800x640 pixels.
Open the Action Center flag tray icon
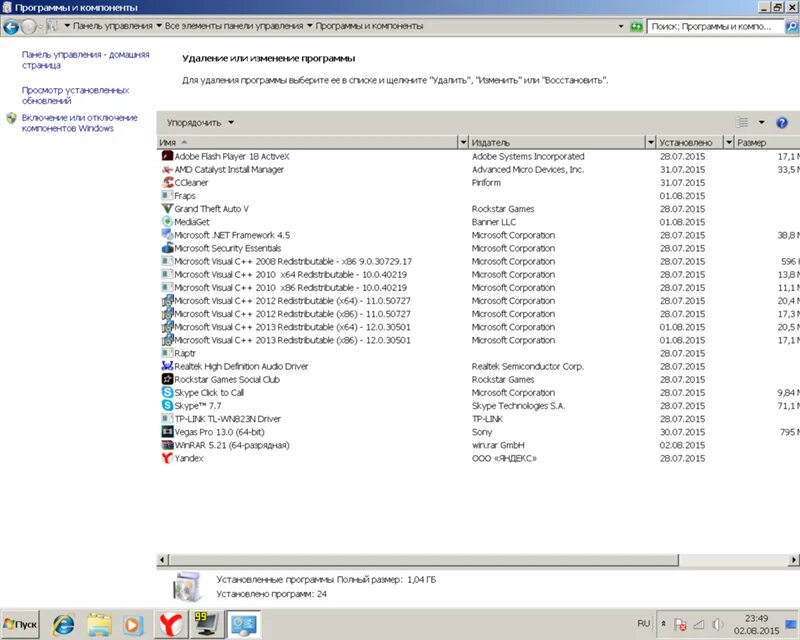coord(680,624)
